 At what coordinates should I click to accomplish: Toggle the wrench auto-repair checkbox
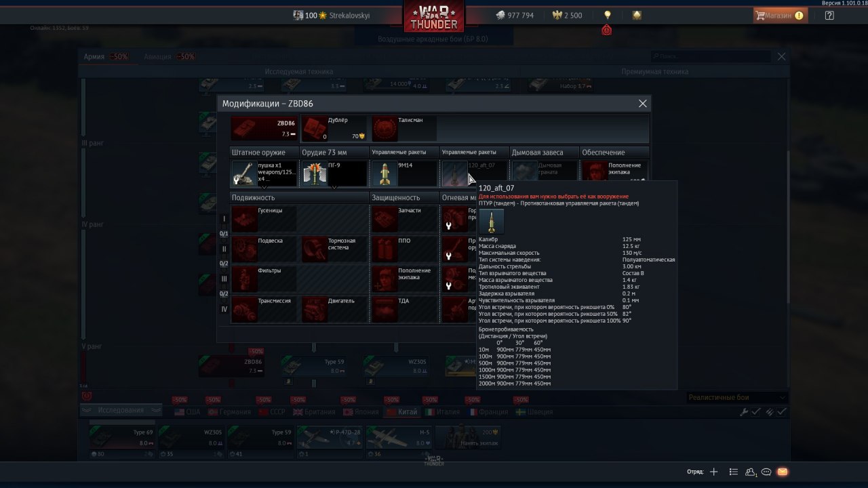coord(749,411)
